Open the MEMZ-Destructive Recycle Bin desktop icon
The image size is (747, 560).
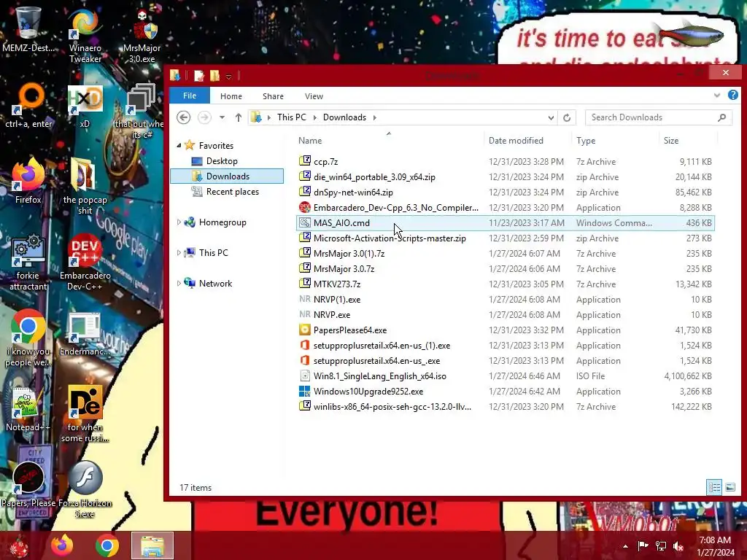(28, 28)
